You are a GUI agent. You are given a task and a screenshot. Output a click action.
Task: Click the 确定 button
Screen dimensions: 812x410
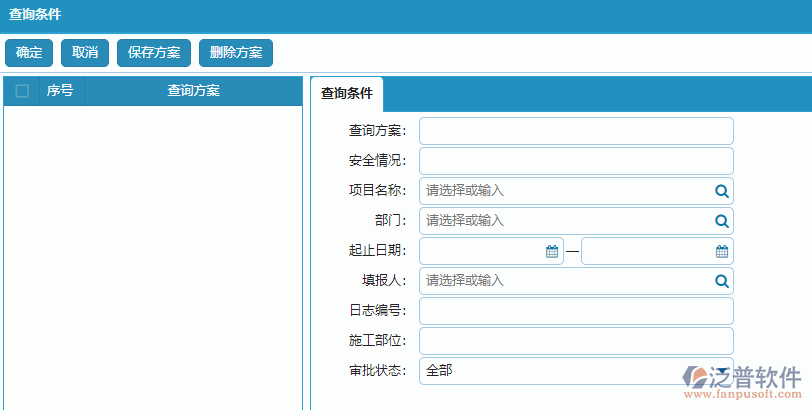pos(29,53)
